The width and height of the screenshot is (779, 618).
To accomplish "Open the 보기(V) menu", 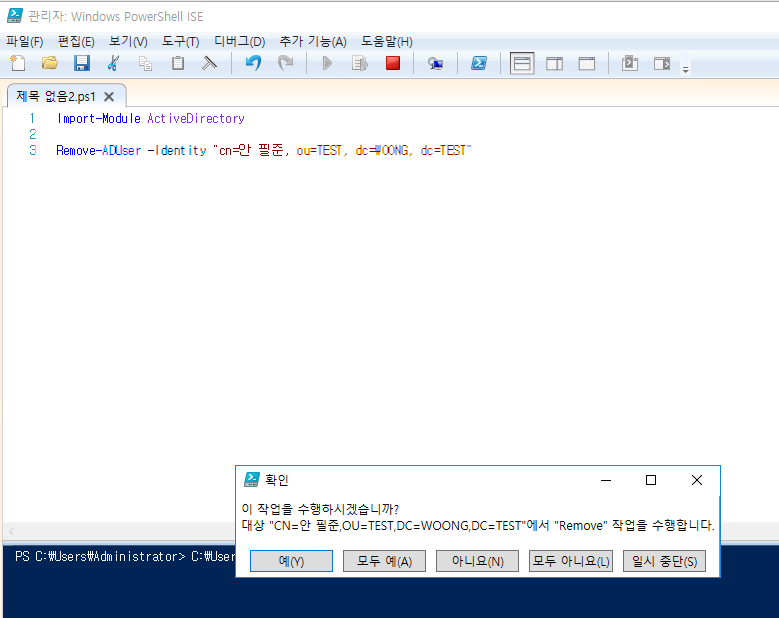I will click(x=128, y=42).
